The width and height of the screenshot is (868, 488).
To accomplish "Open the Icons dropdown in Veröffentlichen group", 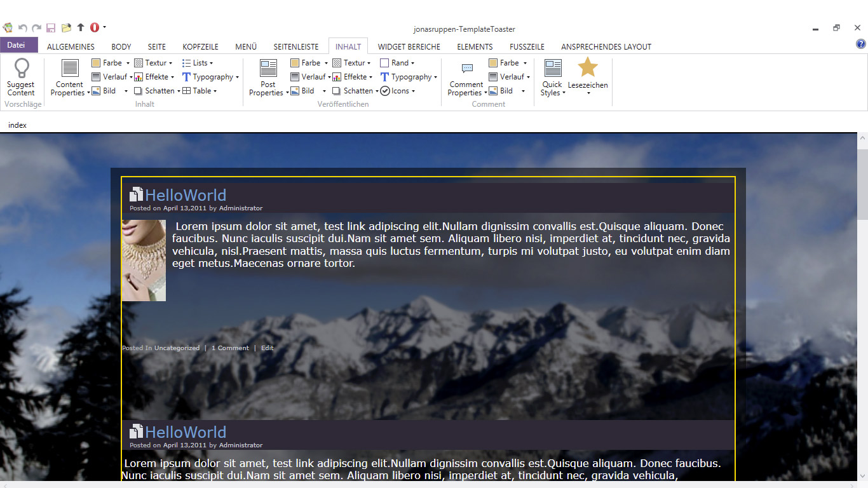I will (x=398, y=91).
